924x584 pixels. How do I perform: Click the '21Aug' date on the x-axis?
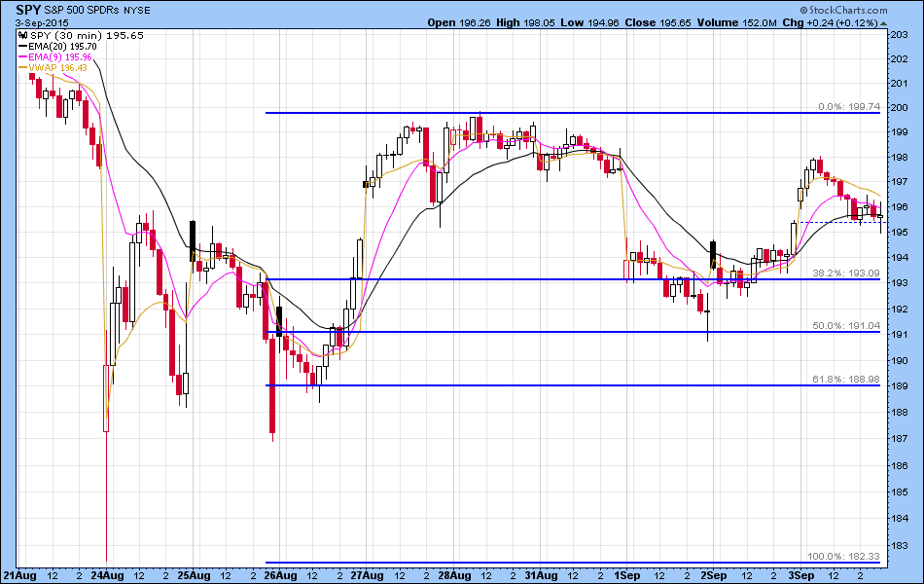(x=19, y=575)
